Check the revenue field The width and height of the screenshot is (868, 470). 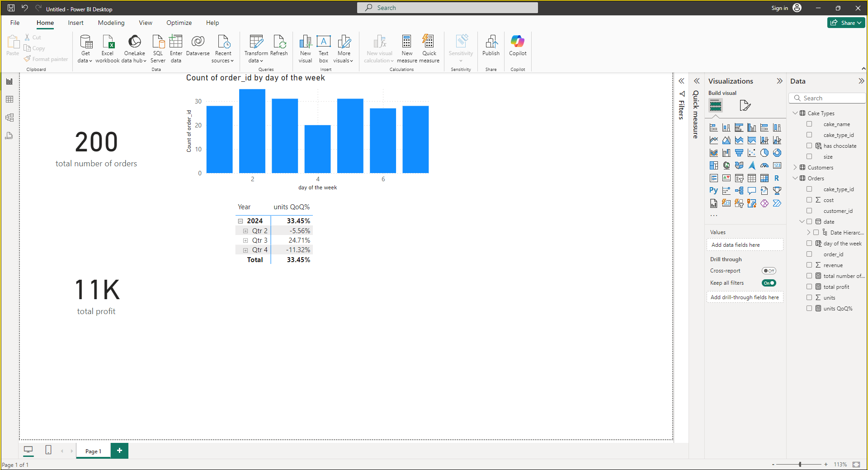(809, 265)
